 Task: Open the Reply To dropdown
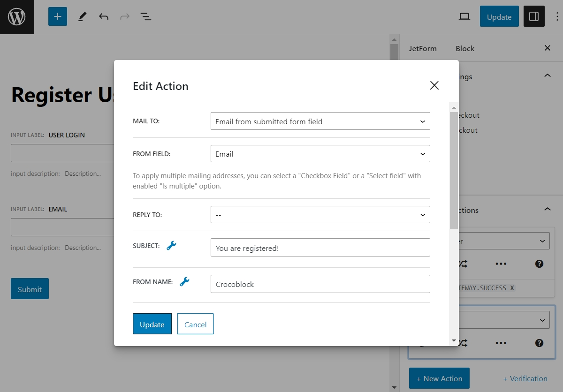pyautogui.click(x=320, y=214)
